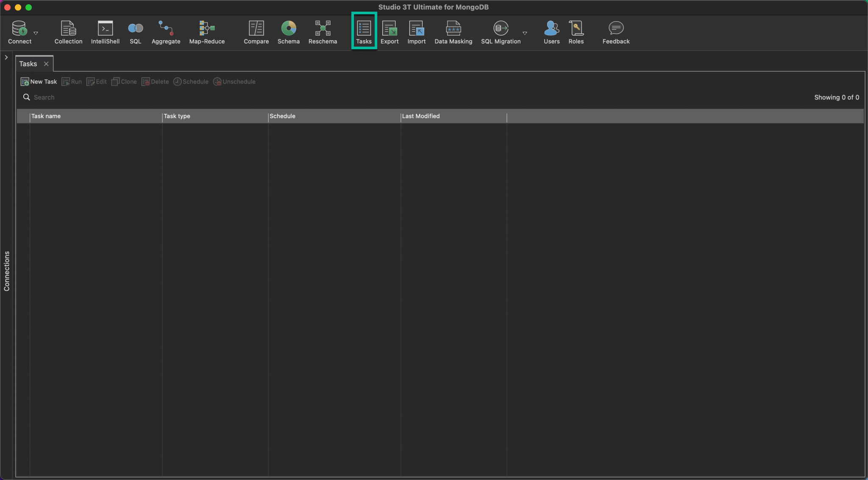The height and width of the screenshot is (480, 868).
Task: Launch IntelliShell from the toolbar
Action: click(x=105, y=32)
